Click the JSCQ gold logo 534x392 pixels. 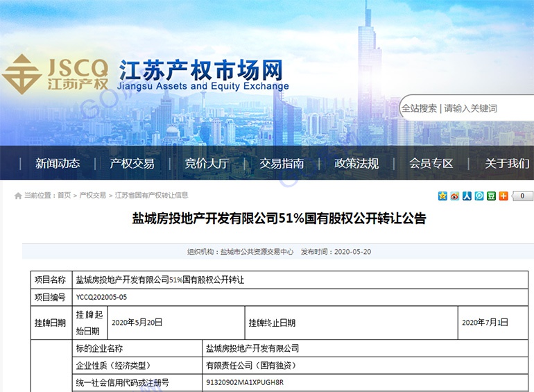click(x=55, y=74)
